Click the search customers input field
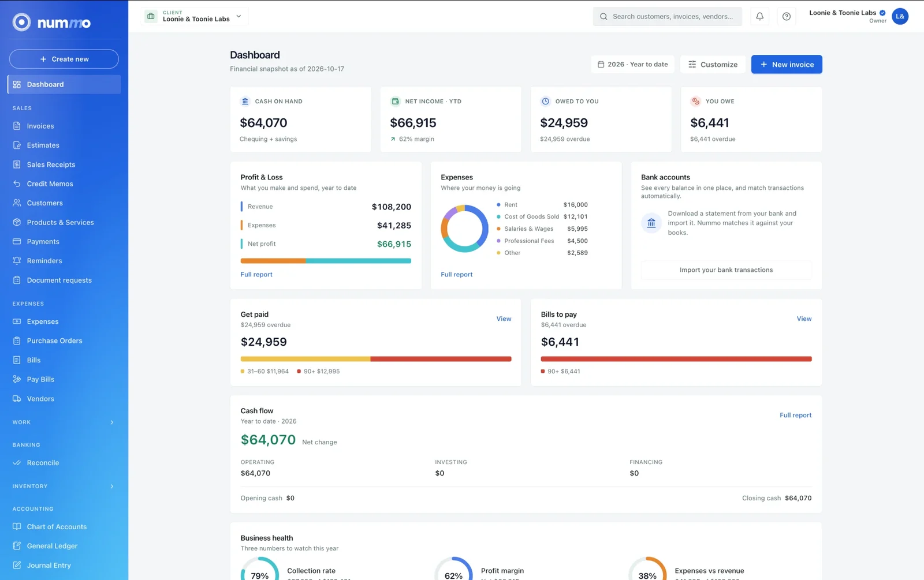Screen dimensions: 924x580 pyautogui.click(x=668, y=17)
